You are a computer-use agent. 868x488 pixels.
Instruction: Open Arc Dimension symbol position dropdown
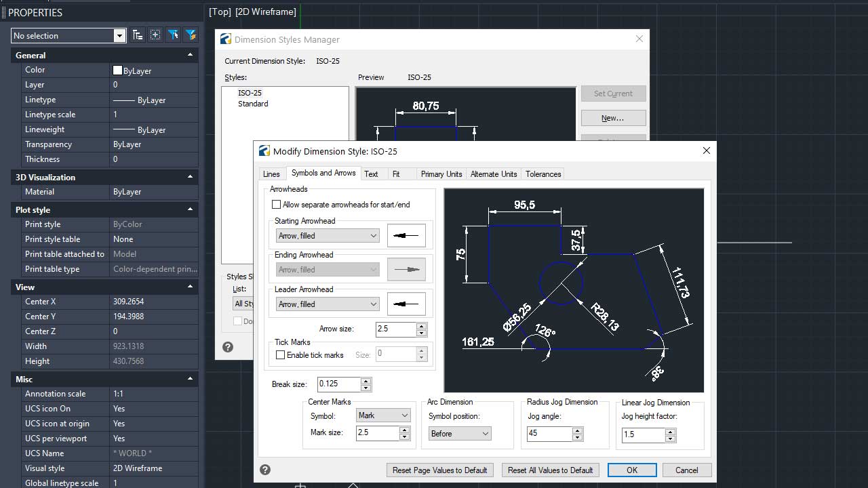(459, 434)
